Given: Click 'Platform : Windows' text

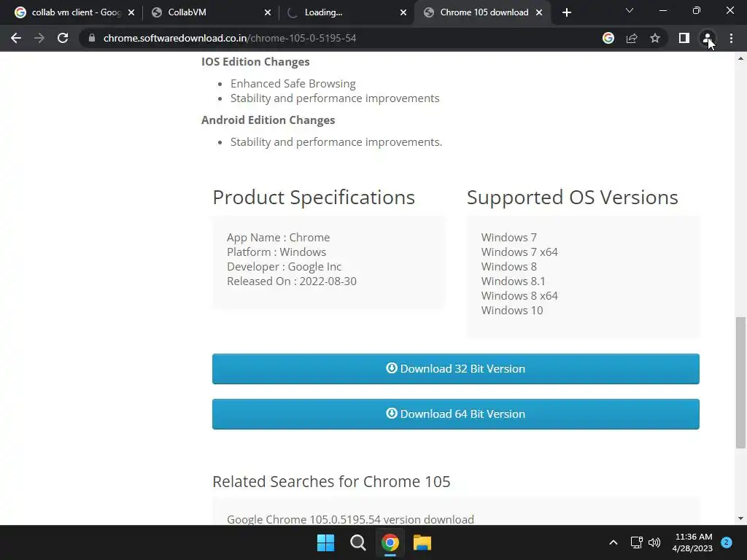Looking at the screenshot, I should (x=276, y=252).
